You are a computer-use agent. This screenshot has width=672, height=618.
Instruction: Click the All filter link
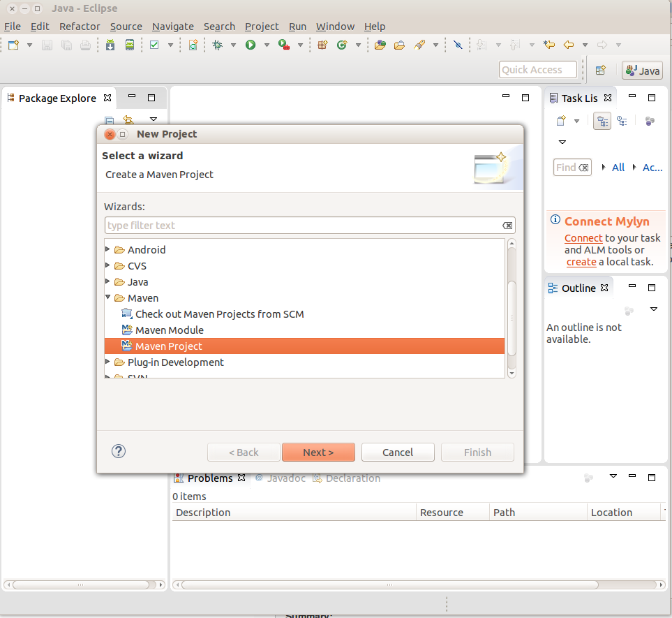click(618, 168)
